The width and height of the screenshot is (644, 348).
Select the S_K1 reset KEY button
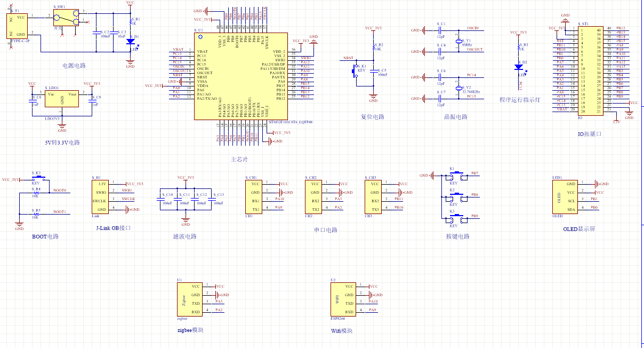356,70
